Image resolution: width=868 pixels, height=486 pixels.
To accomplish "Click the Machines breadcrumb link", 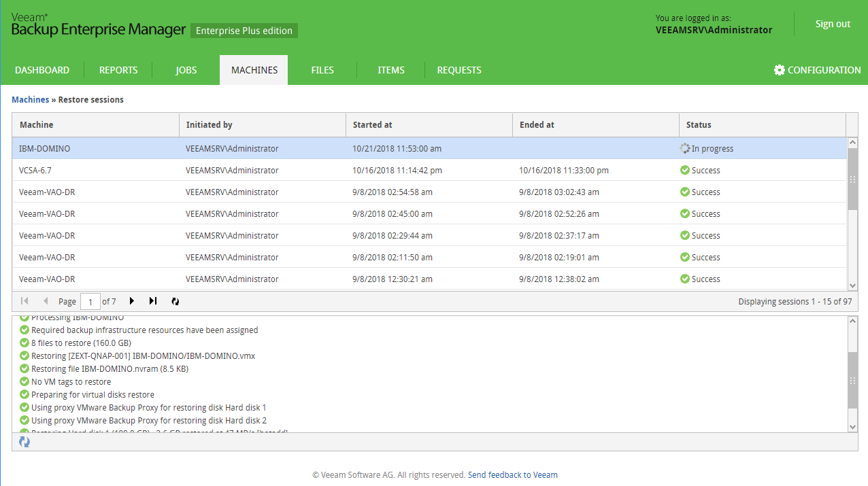I will tap(31, 99).
